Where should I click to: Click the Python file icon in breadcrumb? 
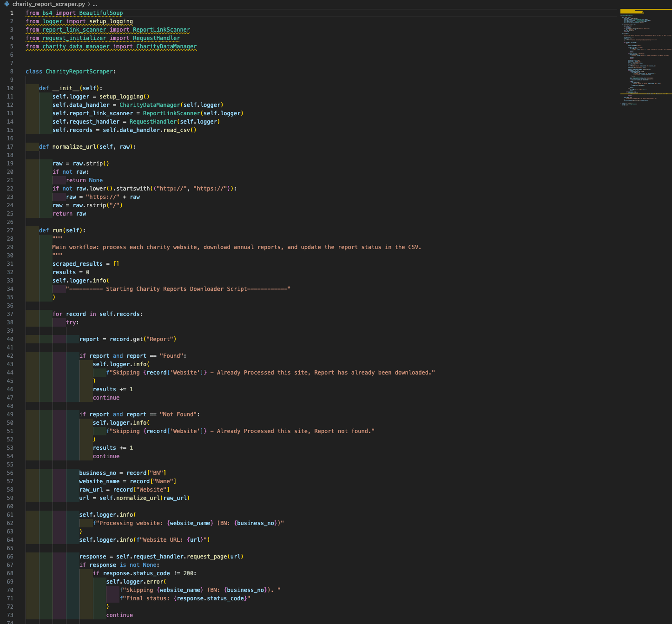point(7,4)
